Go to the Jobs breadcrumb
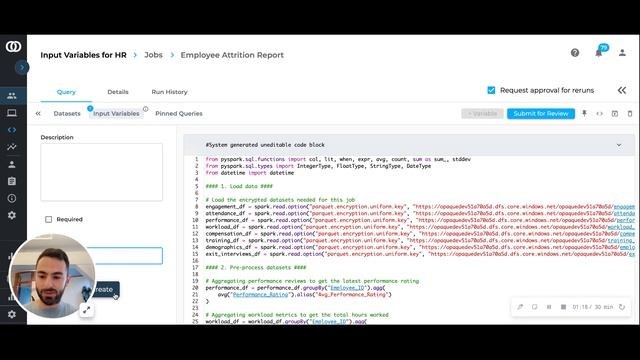This screenshot has height=360, width=640. pyautogui.click(x=153, y=55)
